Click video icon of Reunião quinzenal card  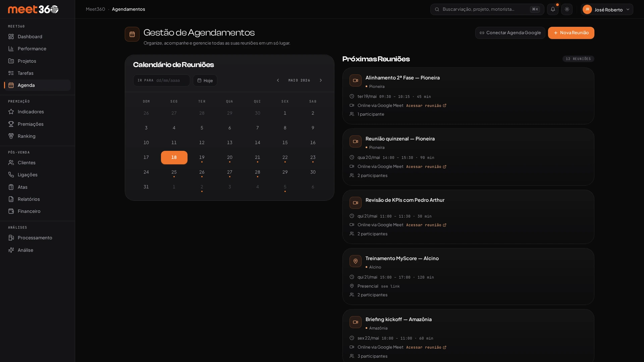coord(356,141)
